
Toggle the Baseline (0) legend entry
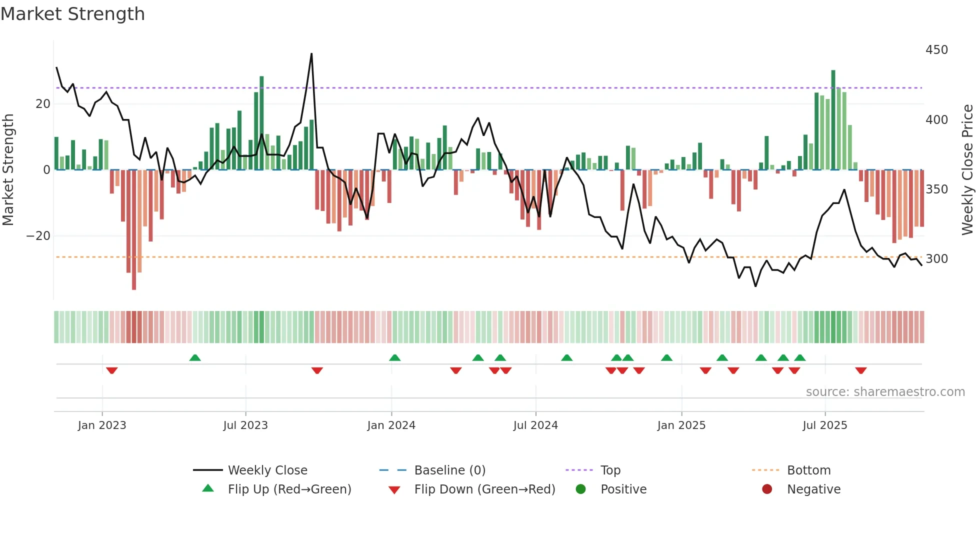click(x=449, y=470)
